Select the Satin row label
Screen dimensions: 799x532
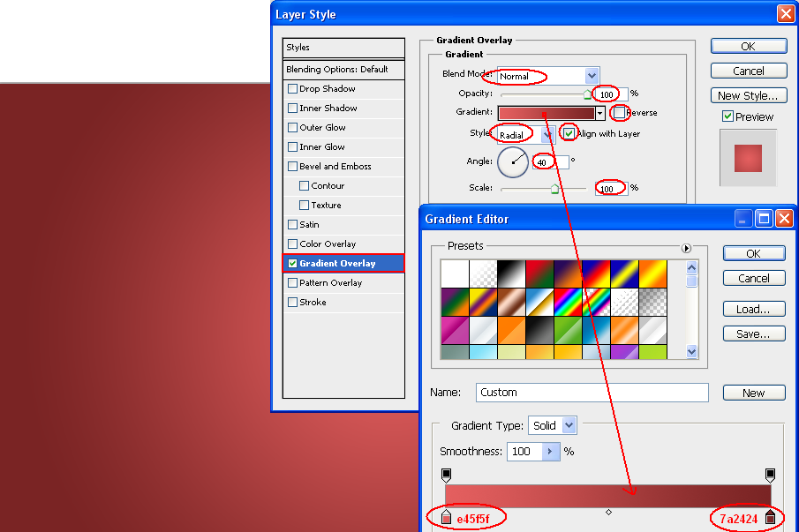[309, 224]
